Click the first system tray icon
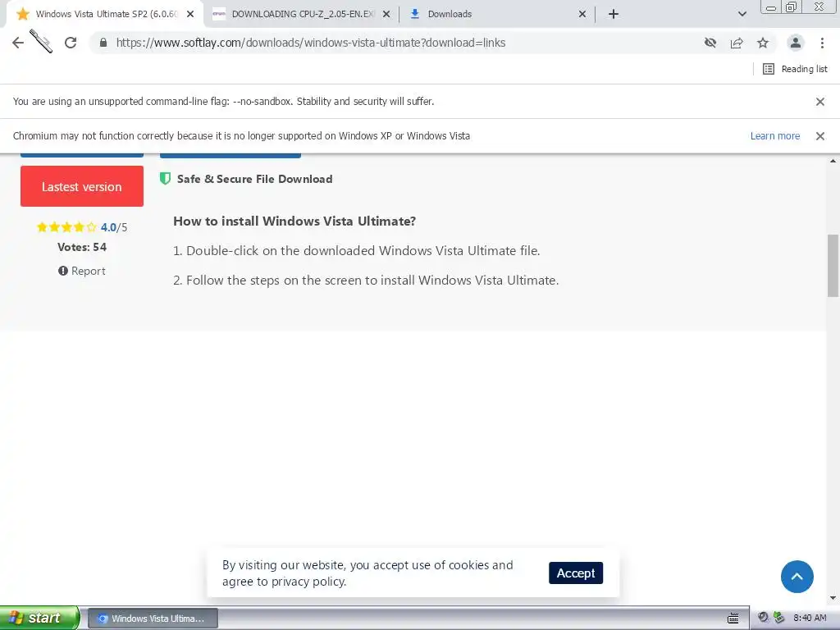Screen dimensions: 840x630 coord(763,618)
